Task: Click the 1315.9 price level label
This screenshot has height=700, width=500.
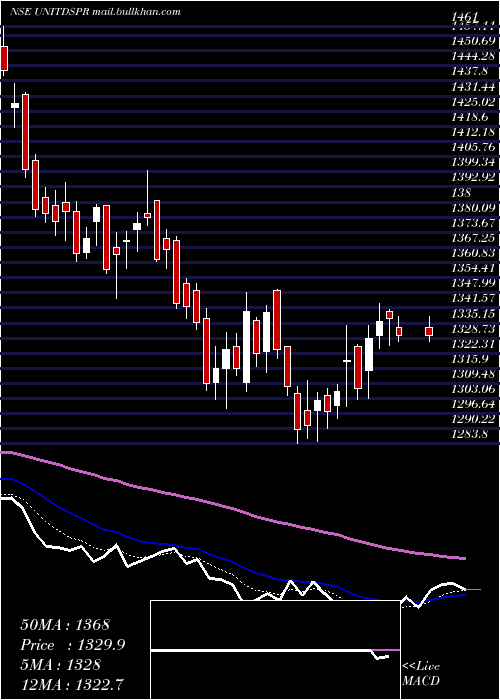Action: 470,359
